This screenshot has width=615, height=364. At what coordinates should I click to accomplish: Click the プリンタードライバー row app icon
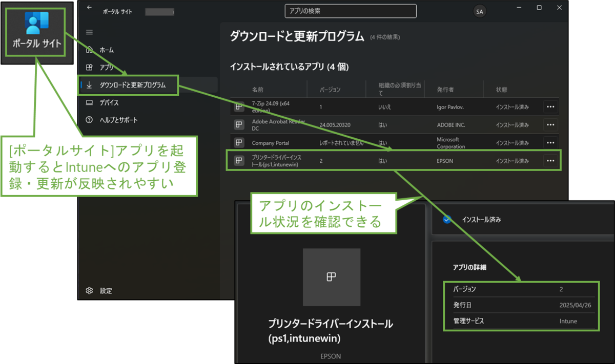(239, 160)
